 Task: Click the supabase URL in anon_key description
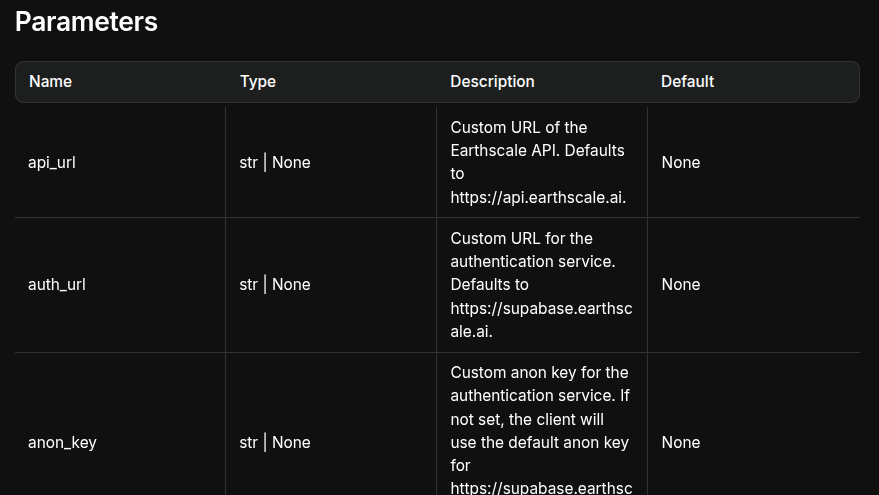(x=541, y=488)
